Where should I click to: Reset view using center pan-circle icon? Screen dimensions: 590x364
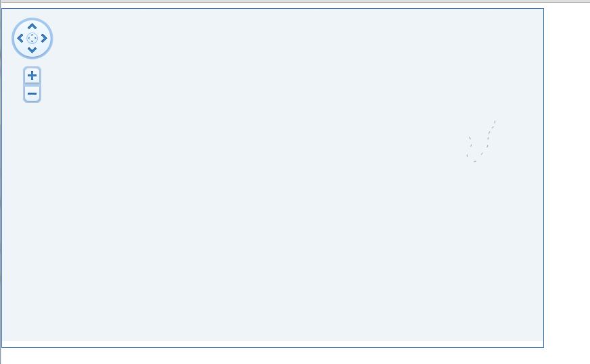click(32, 38)
